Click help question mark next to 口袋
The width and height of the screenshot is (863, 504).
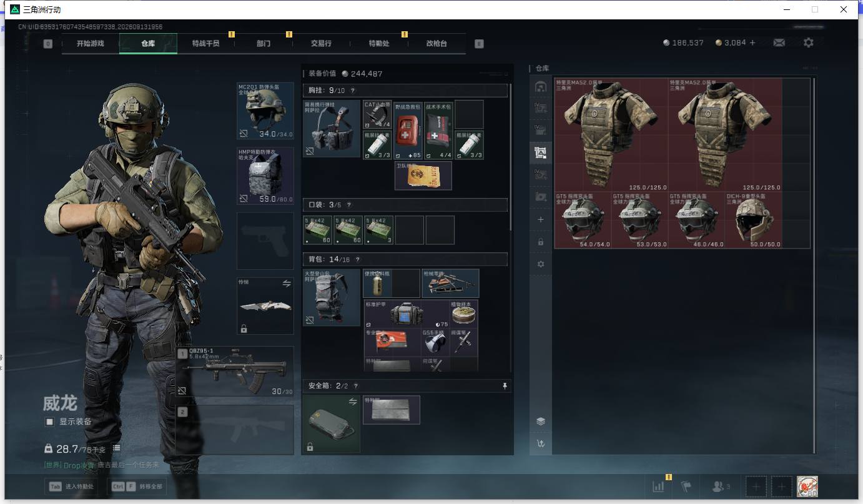coord(348,205)
